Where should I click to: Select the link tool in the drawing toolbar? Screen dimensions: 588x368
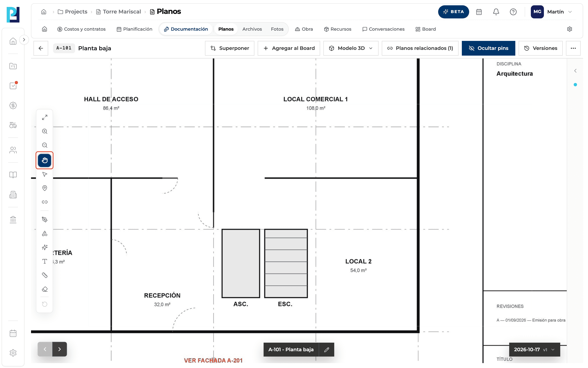coord(45,202)
